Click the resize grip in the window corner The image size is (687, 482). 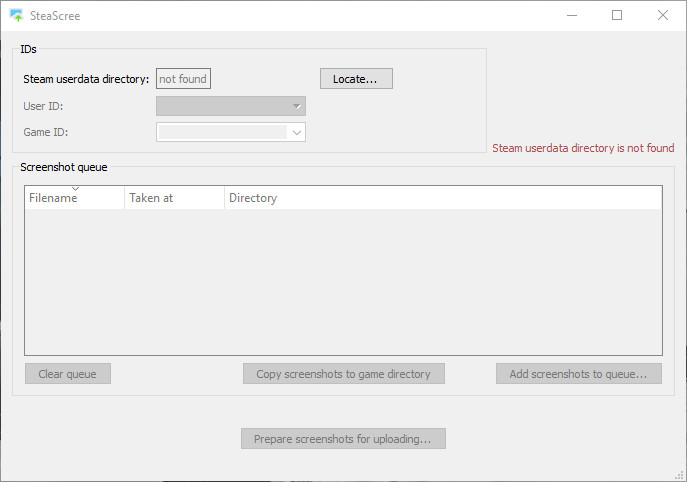[x=680, y=475]
